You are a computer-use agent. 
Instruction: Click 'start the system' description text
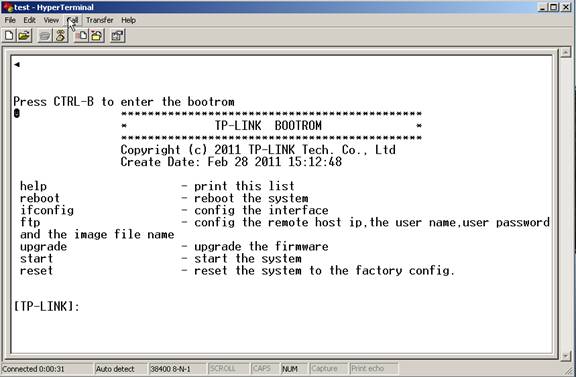click(x=248, y=259)
